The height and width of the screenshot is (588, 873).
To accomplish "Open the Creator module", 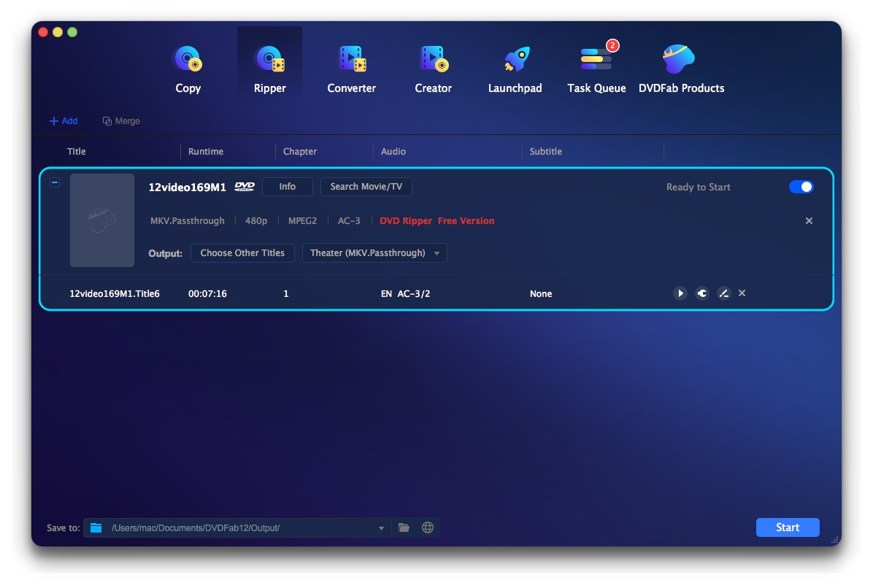I will tap(433, 69).
